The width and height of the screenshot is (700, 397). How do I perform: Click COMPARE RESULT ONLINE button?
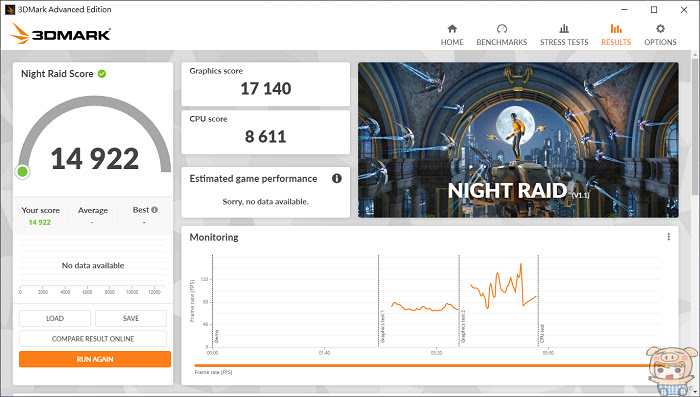pyautogui.click(x=93, y=338)
